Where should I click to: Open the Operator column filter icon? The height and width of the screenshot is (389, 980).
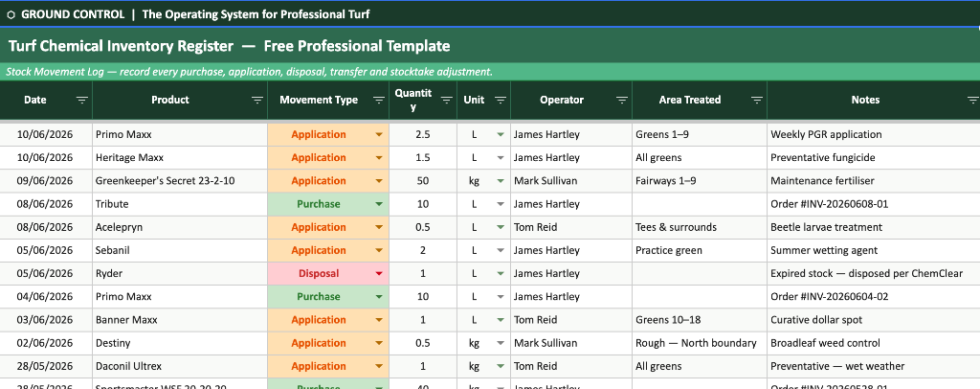621,100
